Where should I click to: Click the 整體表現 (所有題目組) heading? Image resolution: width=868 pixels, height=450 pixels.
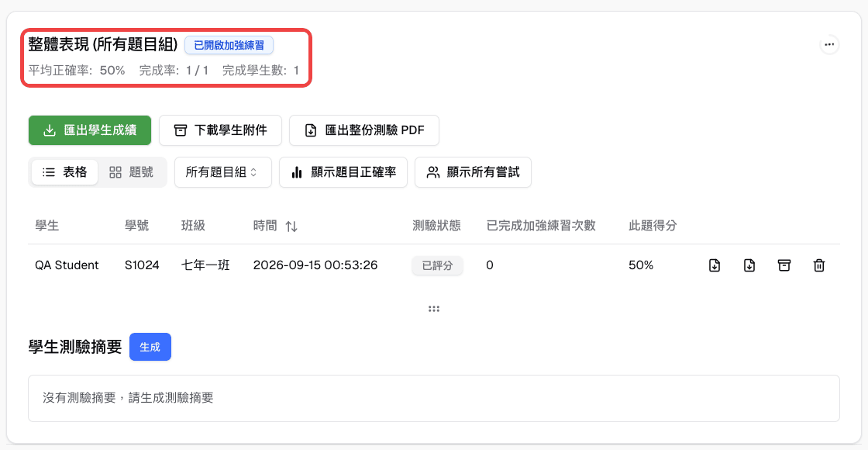(103, 45)
